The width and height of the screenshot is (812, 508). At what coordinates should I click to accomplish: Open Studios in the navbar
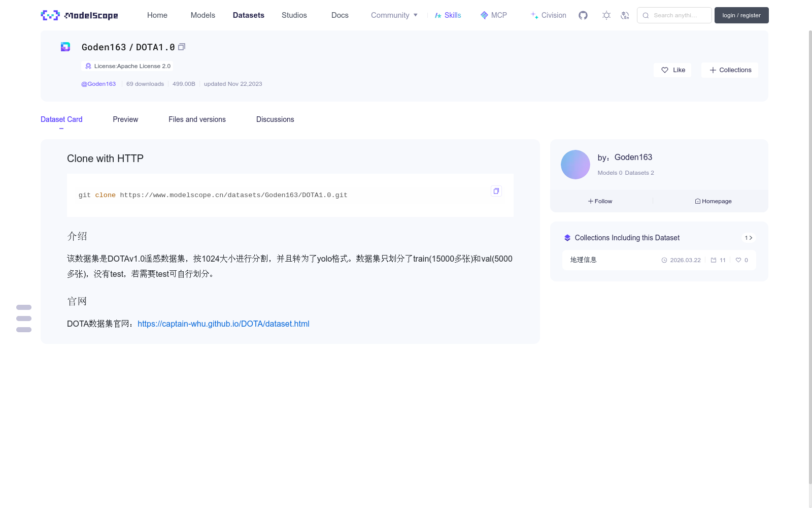[x=294, y=15]
